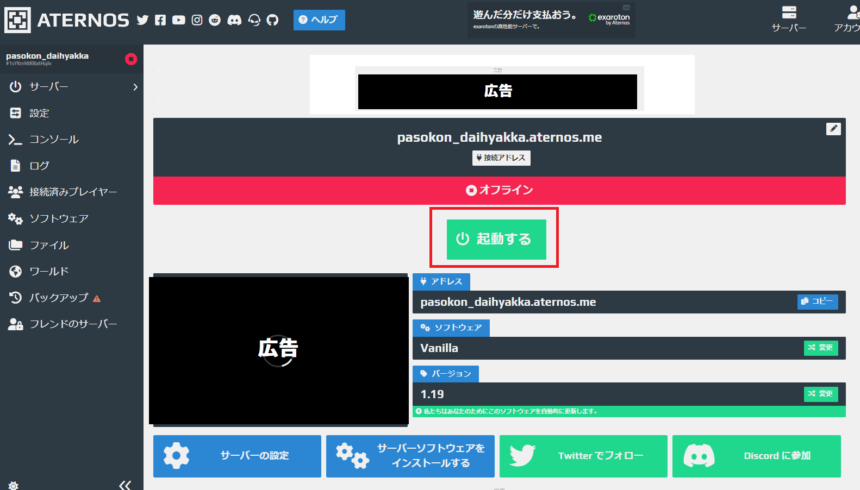The height and width of the screenshot is (490, 860).
Task: Open the Facebook icon in header
Action: pyautogui.click(x=160, y=20)
